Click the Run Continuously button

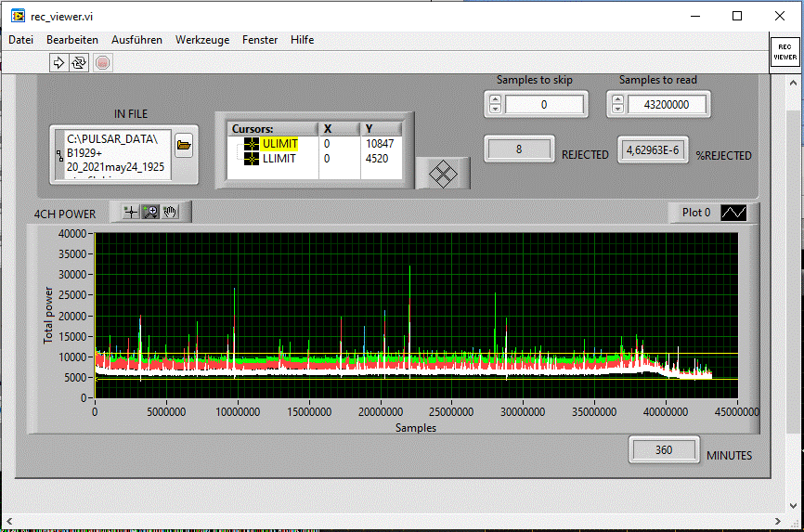coord(79,62)
